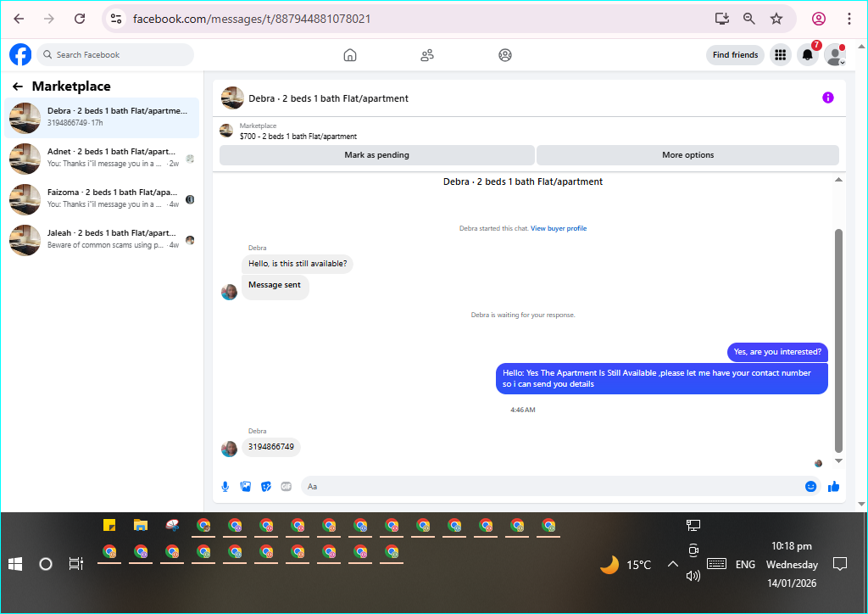
Task: Open the Facebook menu grid icon
Action: 780,55
